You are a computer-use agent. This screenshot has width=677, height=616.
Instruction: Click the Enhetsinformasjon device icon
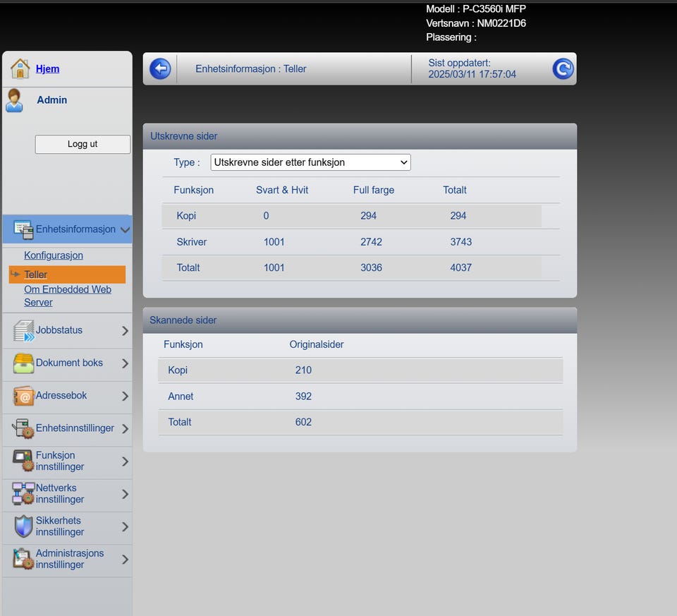coord(23,229)
